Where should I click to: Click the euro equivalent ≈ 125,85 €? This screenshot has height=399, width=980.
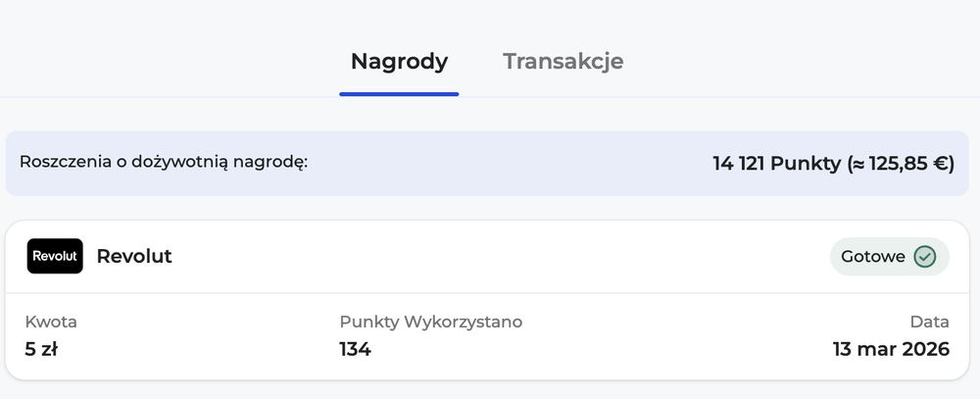(902, 163)
